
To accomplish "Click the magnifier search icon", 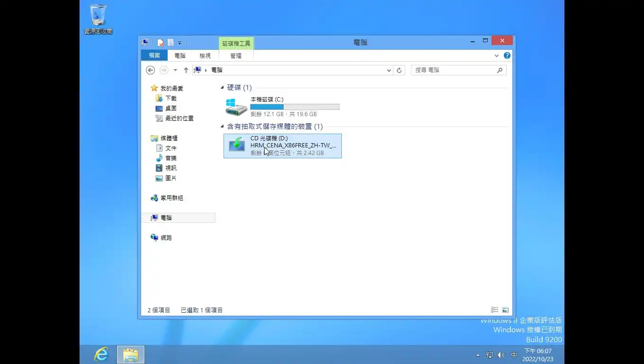I will pos(500,70).
